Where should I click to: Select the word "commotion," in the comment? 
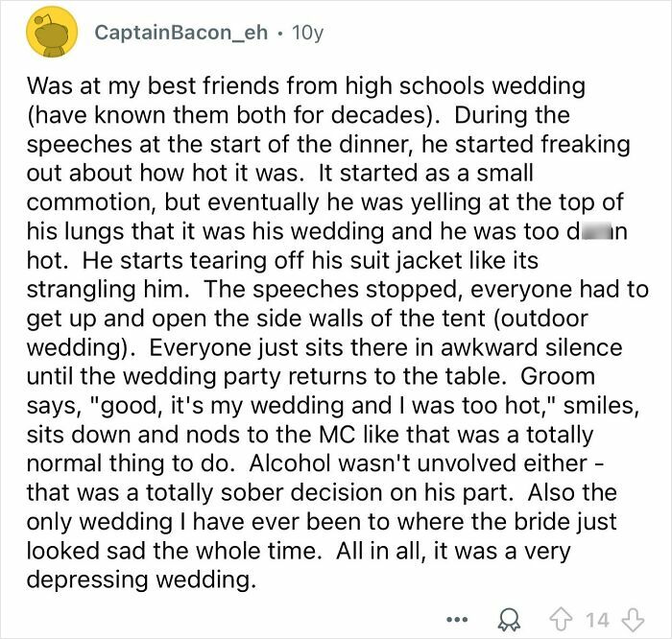point(91,202)
